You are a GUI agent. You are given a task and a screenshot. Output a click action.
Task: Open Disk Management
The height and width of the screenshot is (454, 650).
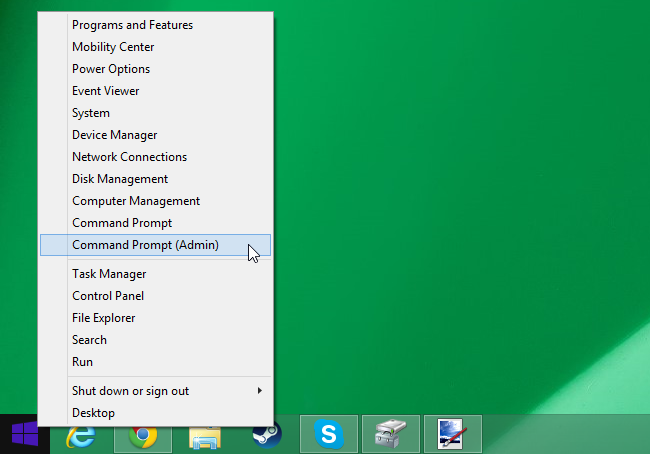155,179
